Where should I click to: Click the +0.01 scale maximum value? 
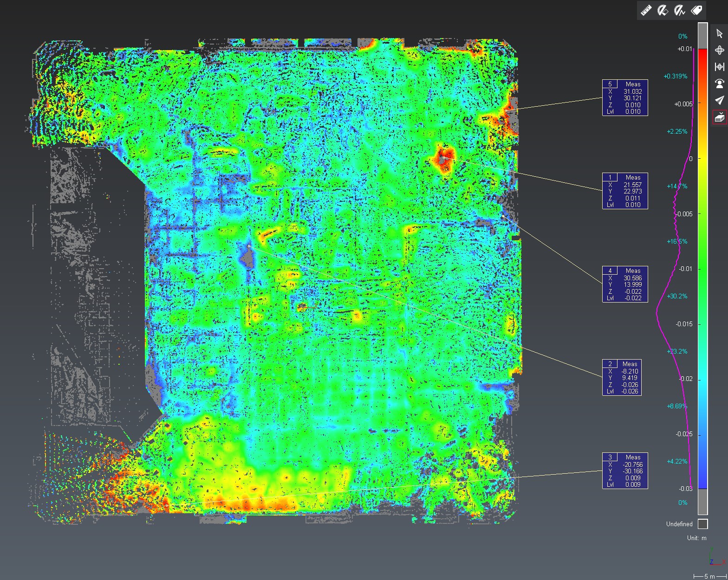[685, 49]
